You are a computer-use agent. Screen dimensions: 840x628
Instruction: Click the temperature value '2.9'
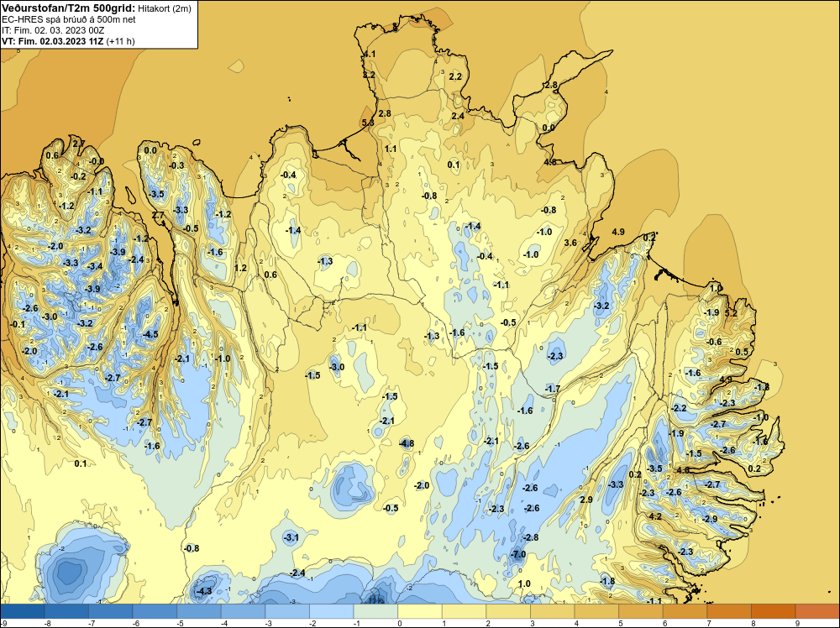point(586,500)
